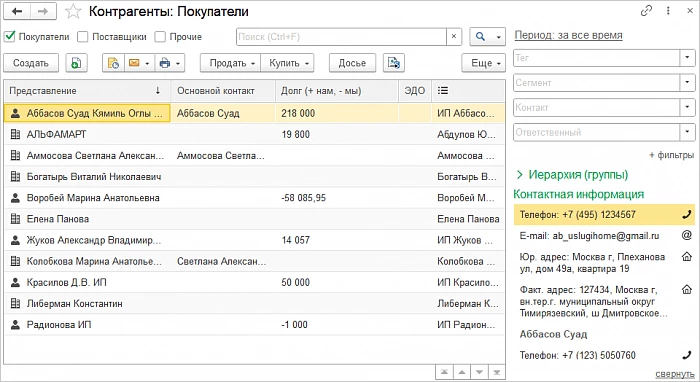Image resolution: width=700 pixels, height=382 pixels.
Task: Select the Елена Панова row
Action: click(x=254, y=219)
